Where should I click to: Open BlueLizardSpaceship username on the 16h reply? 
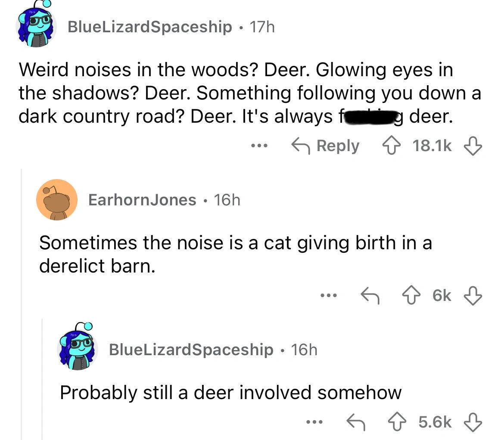point(191,349)
